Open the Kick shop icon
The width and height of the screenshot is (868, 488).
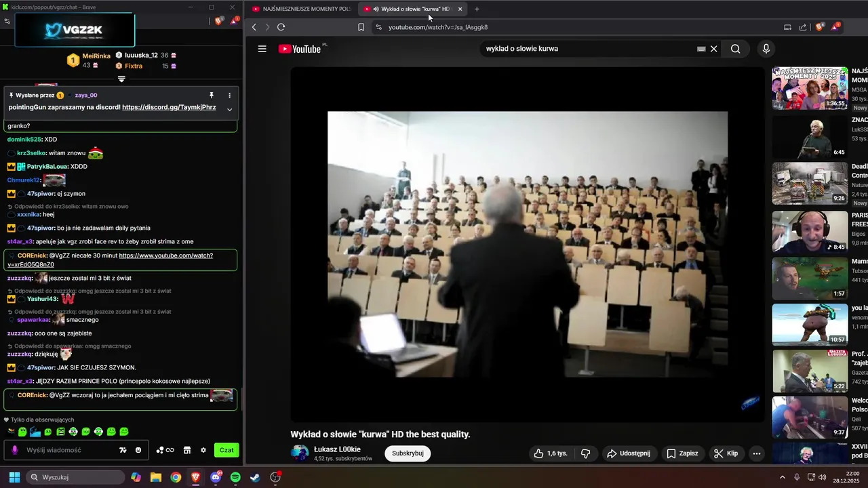186,450
